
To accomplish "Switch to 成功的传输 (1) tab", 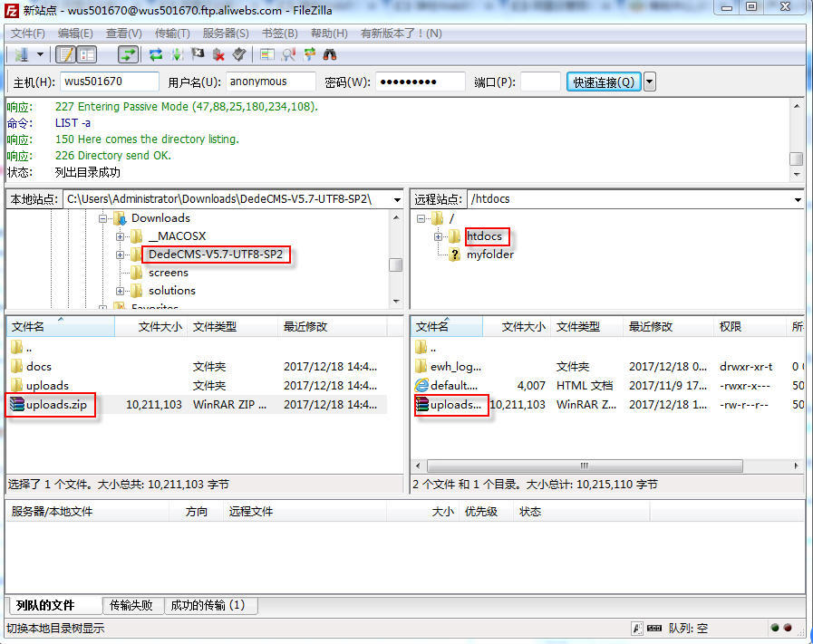I will [210, 605].
